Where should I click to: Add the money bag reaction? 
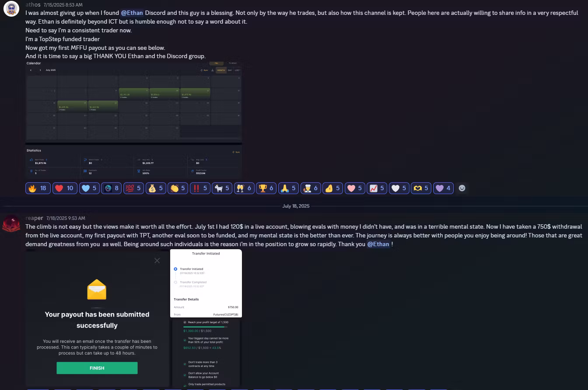[156, 188]
